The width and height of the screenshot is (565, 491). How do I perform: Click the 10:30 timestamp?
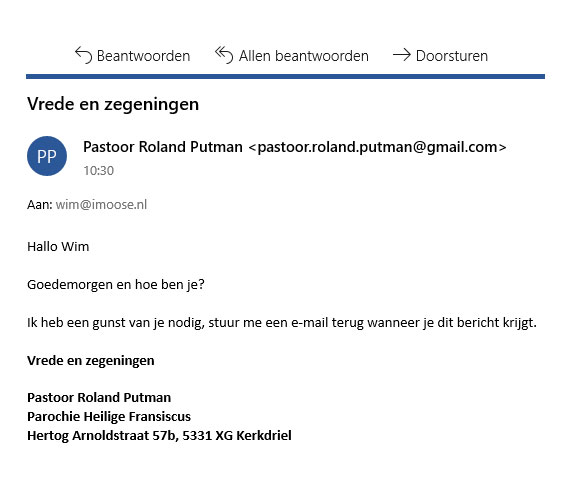tap(99, 171)
